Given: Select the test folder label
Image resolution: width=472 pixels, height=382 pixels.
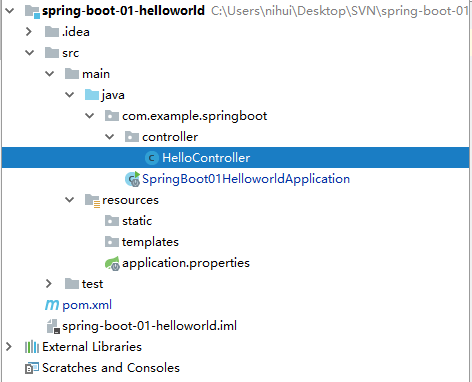Looking at the screenshot, I should (x=93, y=284).
